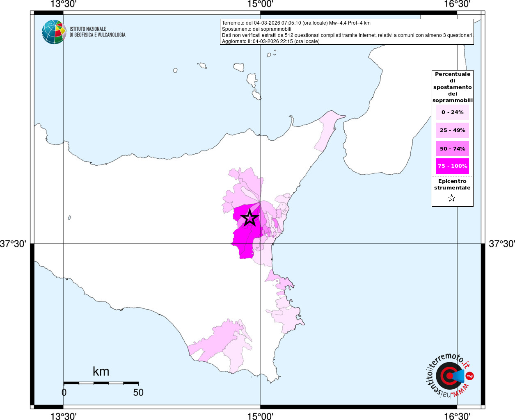The width and height of the screenshot is (515, 420).
Task: Click the Percentuale di spostamento legend title
Action: pyautogui.click(x=453, y=87)
